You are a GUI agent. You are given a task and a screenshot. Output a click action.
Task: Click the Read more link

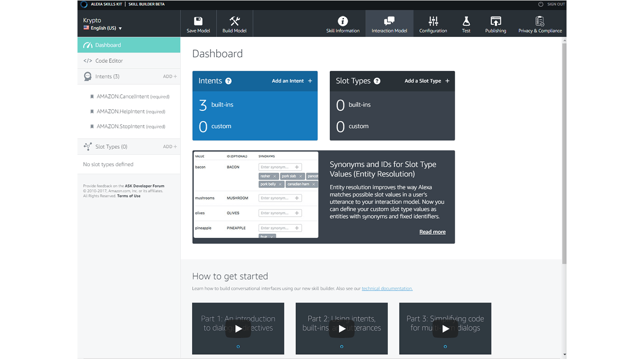coord(432,232)
